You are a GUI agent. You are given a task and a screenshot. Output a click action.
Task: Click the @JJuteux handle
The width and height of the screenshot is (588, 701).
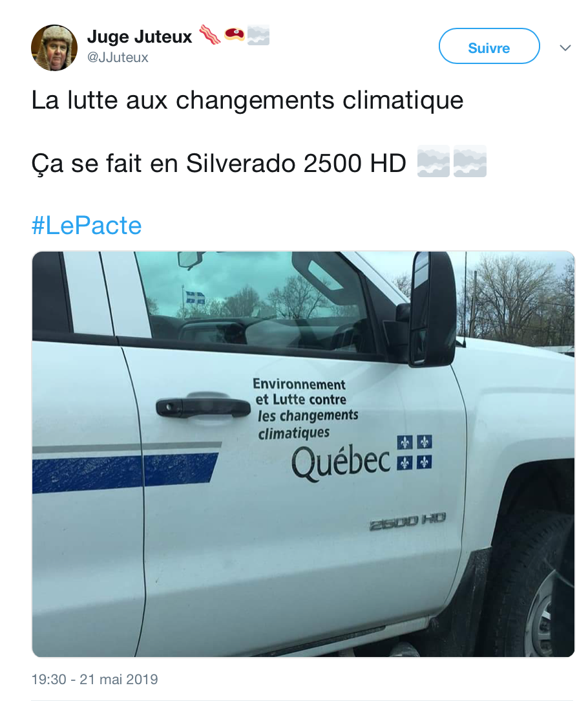118,58
